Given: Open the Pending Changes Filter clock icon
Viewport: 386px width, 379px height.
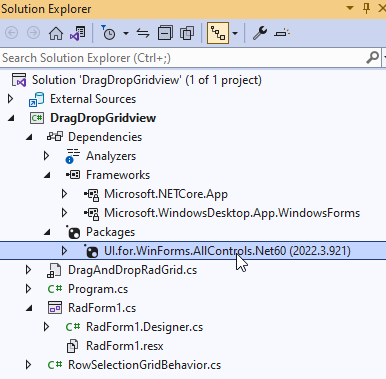Looking at the screenshot, I should [108, 33].
